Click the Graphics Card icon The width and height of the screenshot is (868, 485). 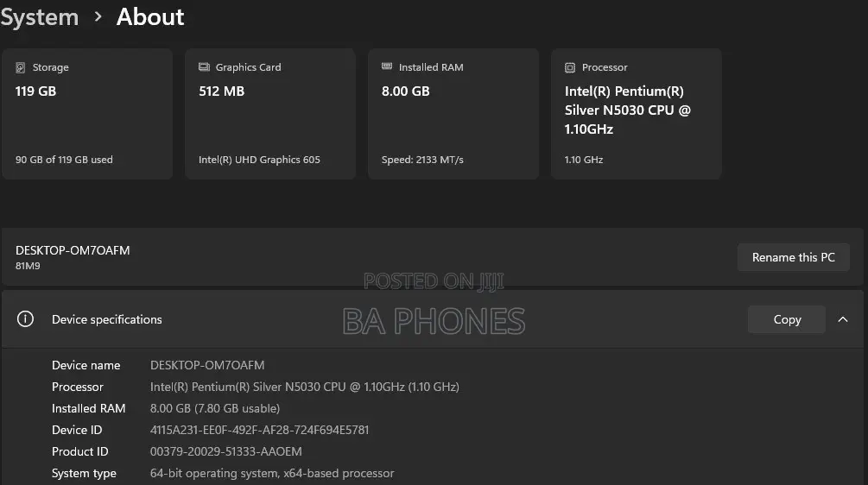click(205, 67)
